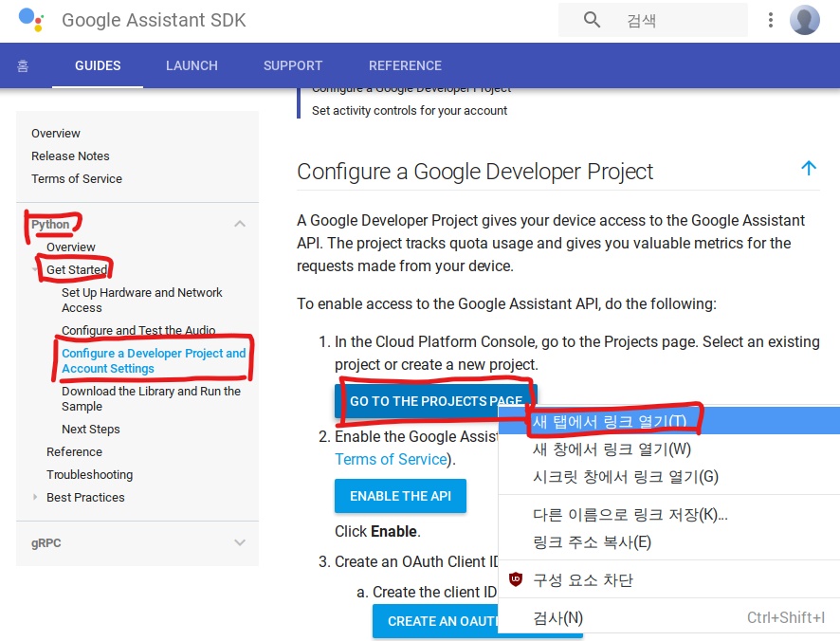The image size is (840, 641).
Task: Open the user account avatar
Action: (x=805, y=20)
